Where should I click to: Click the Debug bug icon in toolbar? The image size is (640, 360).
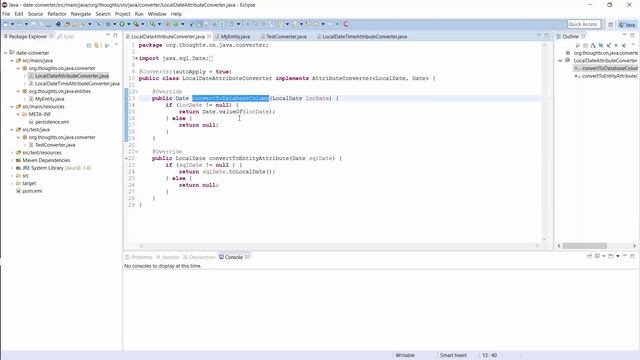pyautogui.click(x=108, y=24)
